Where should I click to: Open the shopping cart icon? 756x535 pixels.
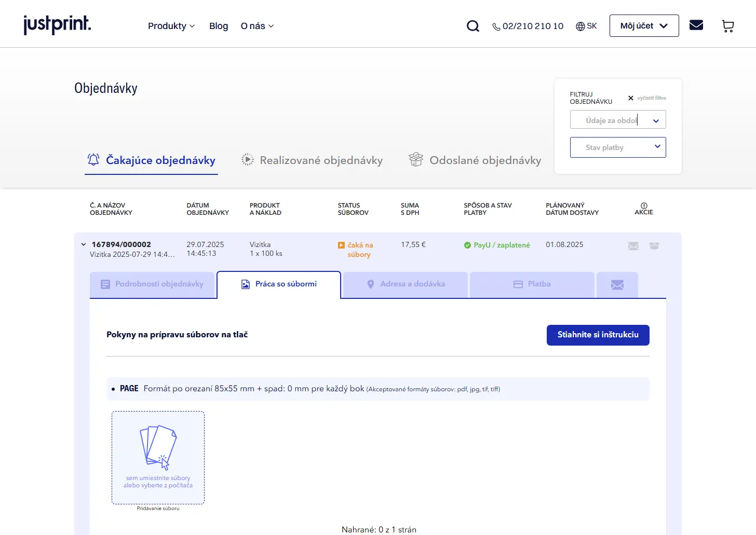728,26
